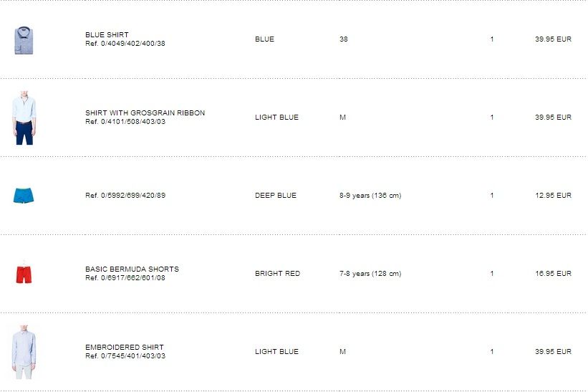Click the BLUE SHIRT product name
Viewport: 588px width, 392px height.
(x=107, y=34)
